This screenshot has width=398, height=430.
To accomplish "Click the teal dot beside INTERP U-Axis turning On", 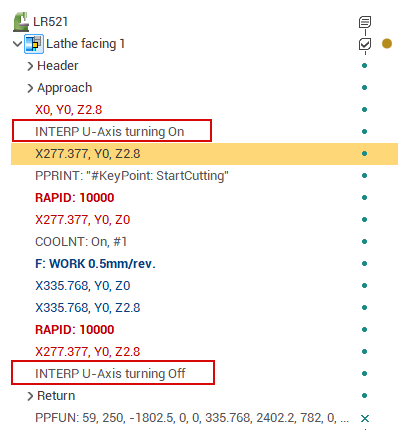I will [x=364, y=132].
